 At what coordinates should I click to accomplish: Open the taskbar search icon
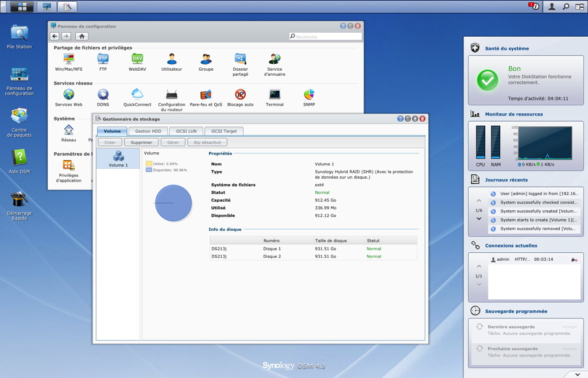click(x=566, y=6)
